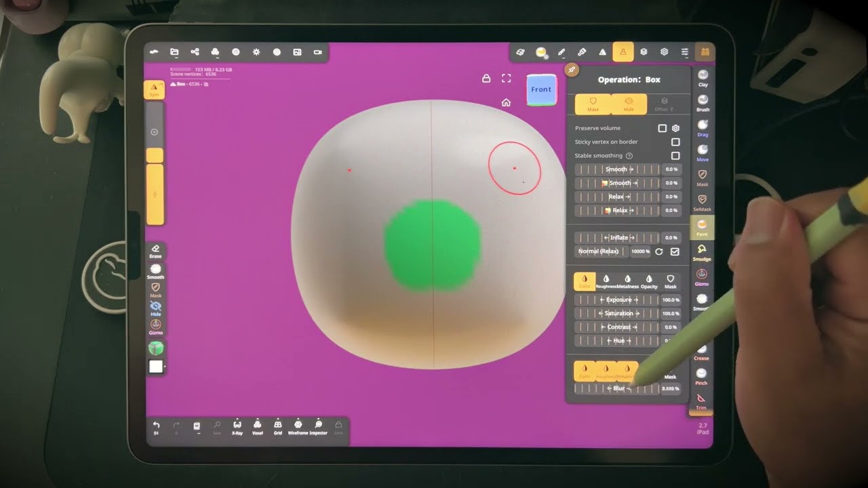Open the painting eyedropper menu
Viewport: 868px width, 488px height.
(x=582, y=52)
